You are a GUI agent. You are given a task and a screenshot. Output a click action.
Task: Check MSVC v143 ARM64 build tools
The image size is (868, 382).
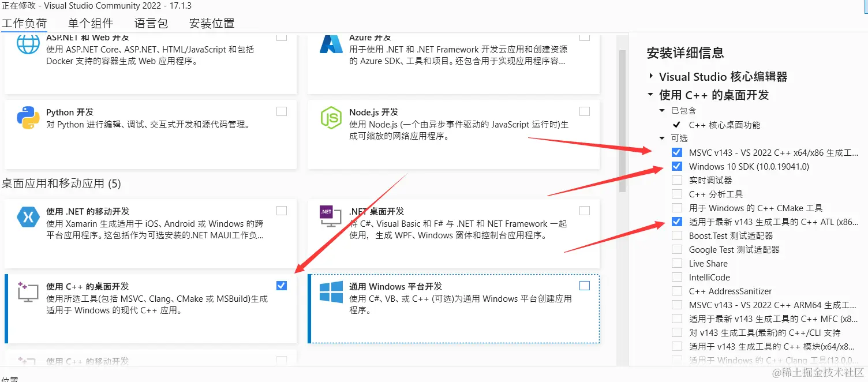pos(677,305)
